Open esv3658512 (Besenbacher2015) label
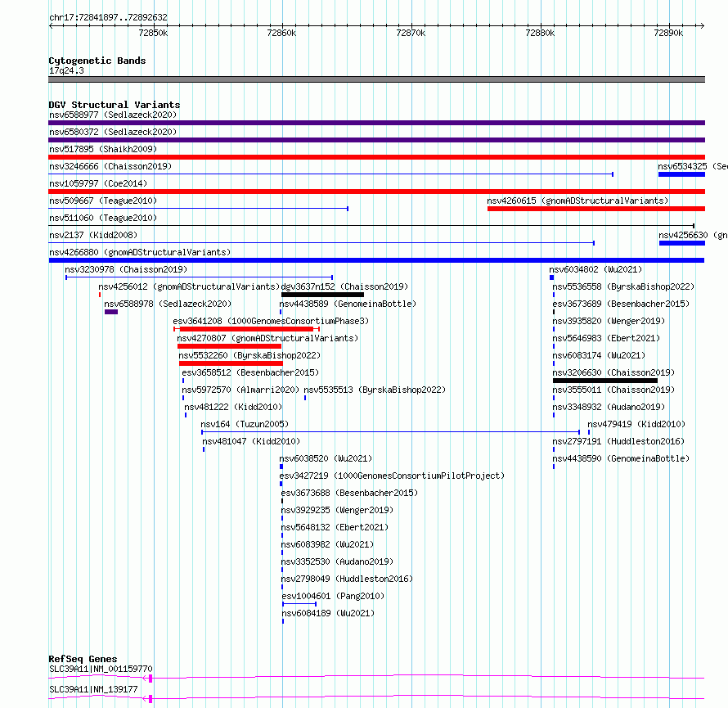The width and height of the screenshot is (728, 708). coord(250,372)
